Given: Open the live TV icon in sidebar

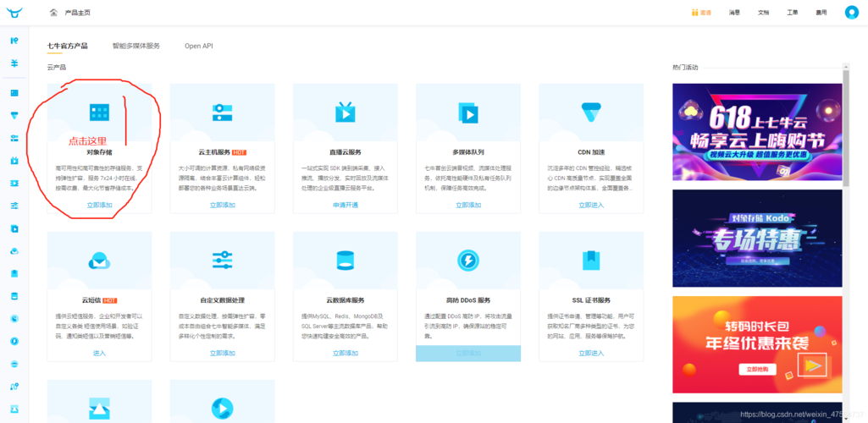Looking at the screenshot, I should coord(15,161).
